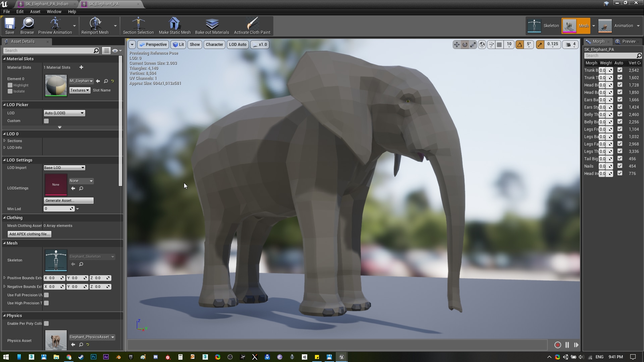Use selected asset for MI_Elephant material

pyautogui.click(x=98, y=81)
